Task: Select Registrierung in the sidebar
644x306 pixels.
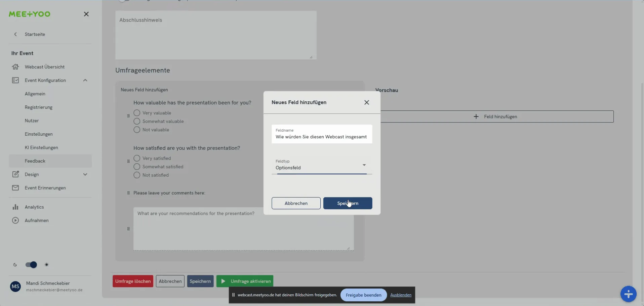Action: coord(38,107)
